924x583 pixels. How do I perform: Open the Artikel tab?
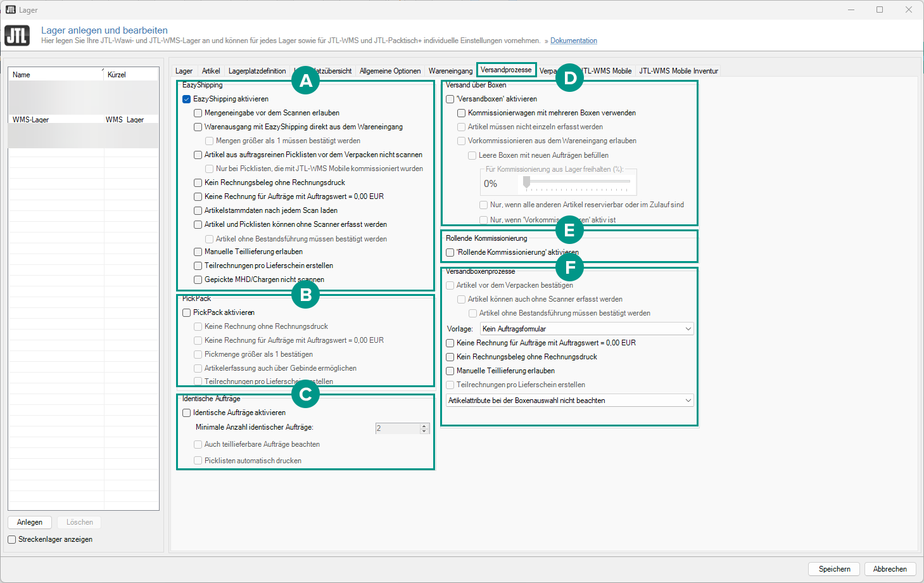pyautogui.click(x=211, y=71)
